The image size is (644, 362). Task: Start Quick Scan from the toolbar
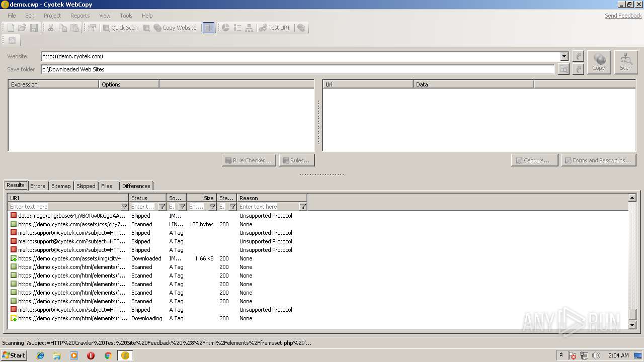[120, 28]
